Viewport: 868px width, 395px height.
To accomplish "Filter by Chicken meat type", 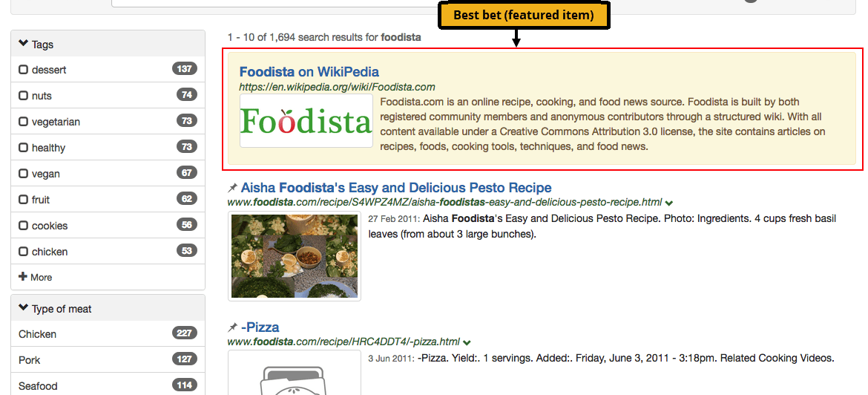I will click(38, 334).
